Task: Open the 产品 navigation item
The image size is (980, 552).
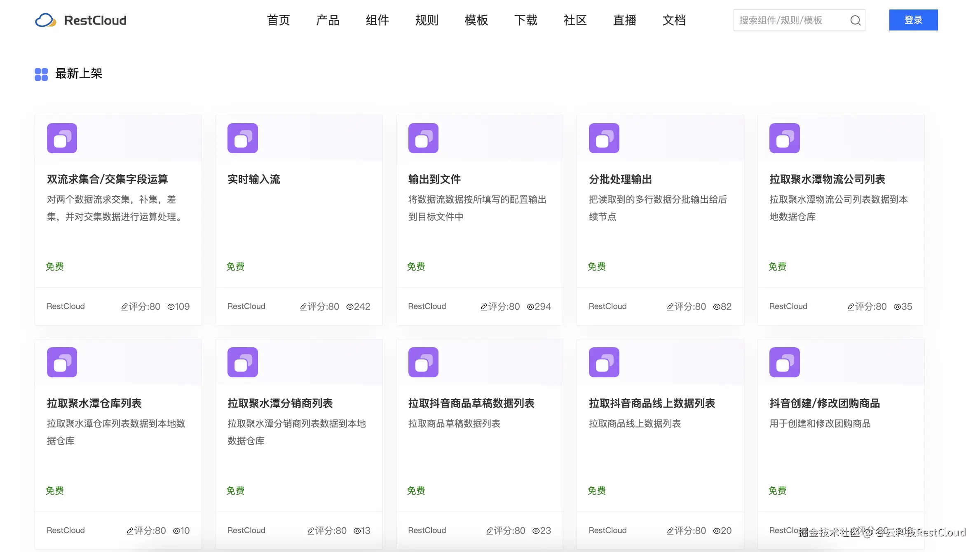Action: click(x=328, y=20)
